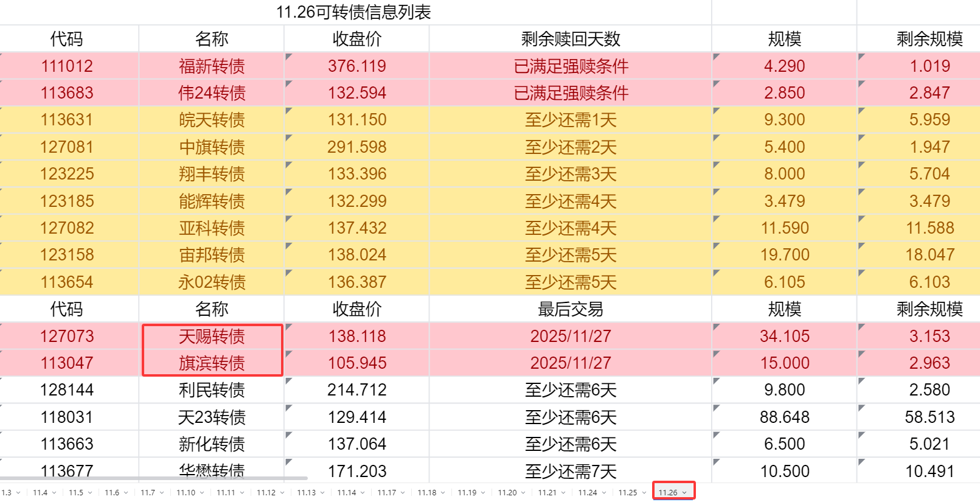
Task: Click the 宙邦转债 name cell
Action: click(x=212, y=254)
